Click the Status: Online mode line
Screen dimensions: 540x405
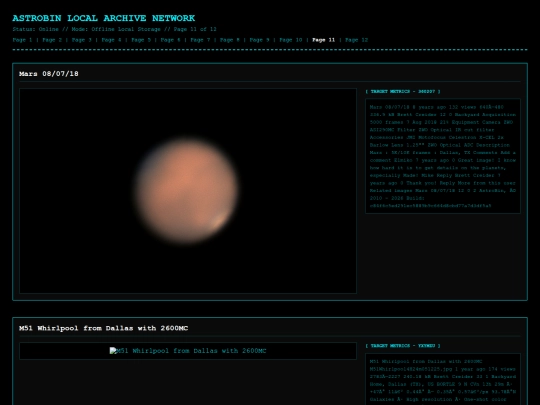[114, 29]
